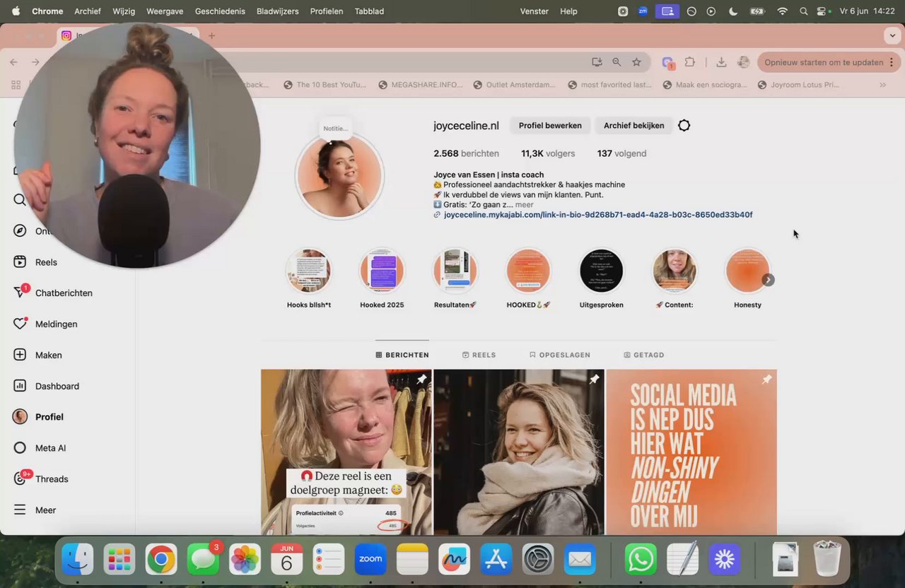Open Dashboard in sidebar

(x=47, y=386)
